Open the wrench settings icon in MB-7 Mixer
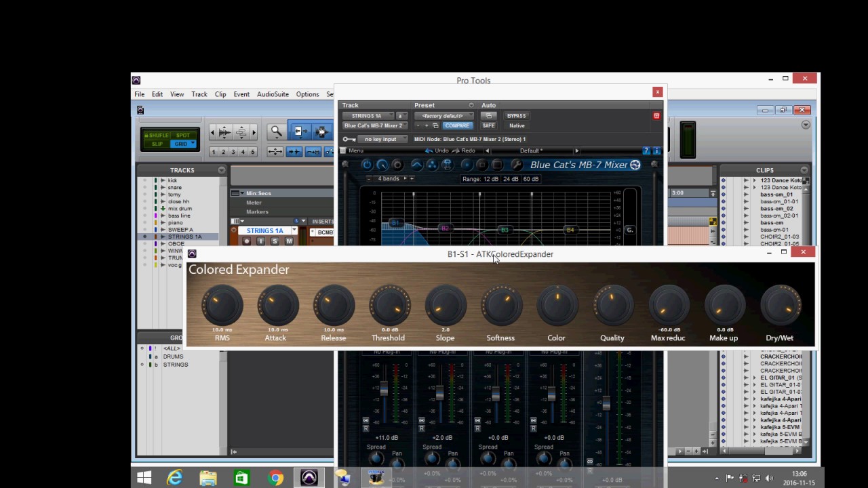 516,165
